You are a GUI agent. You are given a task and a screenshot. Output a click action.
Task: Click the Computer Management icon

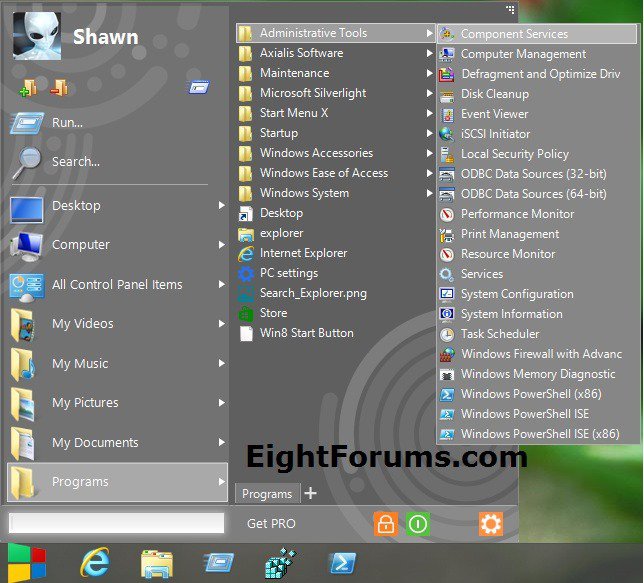[446, 54]
